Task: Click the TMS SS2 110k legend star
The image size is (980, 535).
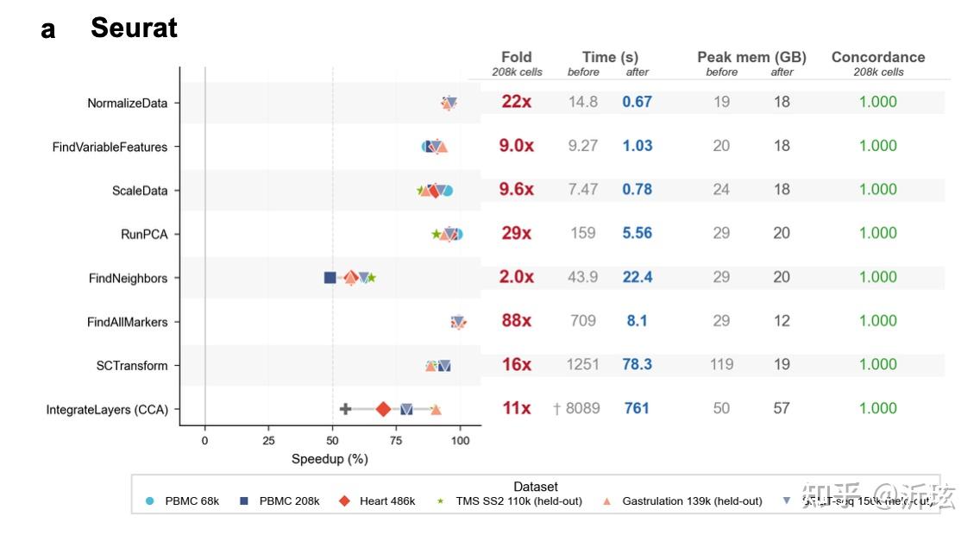Action: pos(441,500)
